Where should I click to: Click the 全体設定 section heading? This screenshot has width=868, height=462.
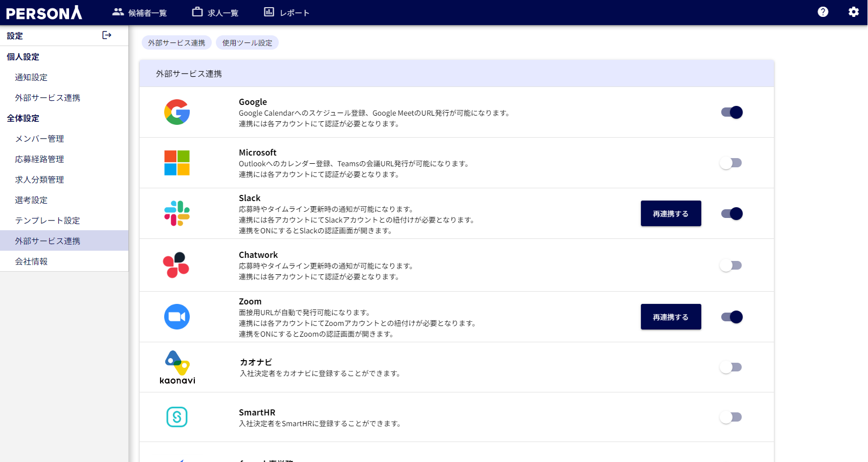[x=23, y=118]
